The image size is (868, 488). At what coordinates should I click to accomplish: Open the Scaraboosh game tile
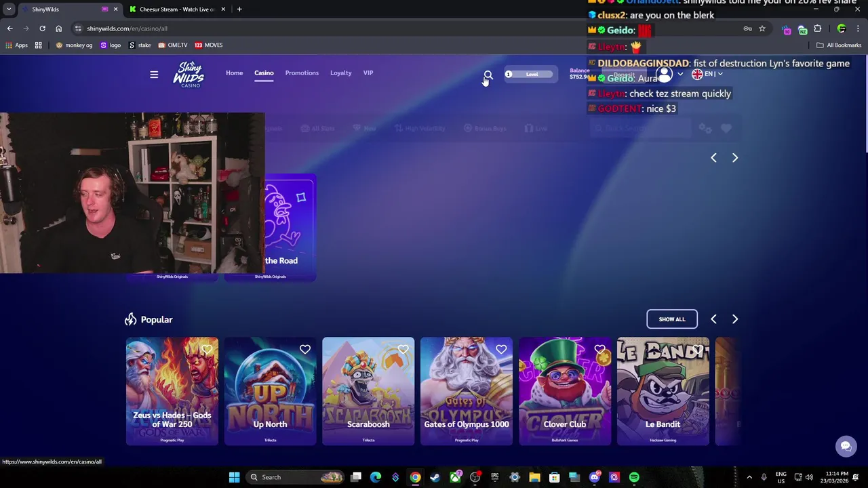[368, 391]
